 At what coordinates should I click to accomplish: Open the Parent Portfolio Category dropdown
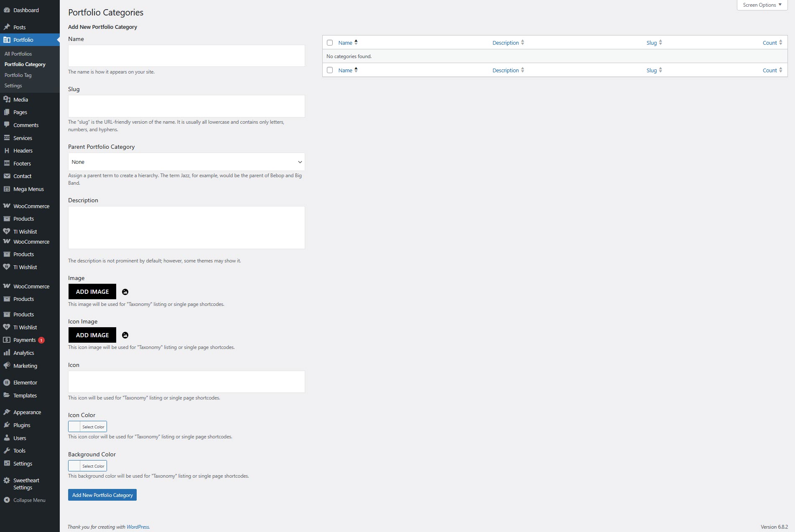pyautogui.click(x=186, y=162)
